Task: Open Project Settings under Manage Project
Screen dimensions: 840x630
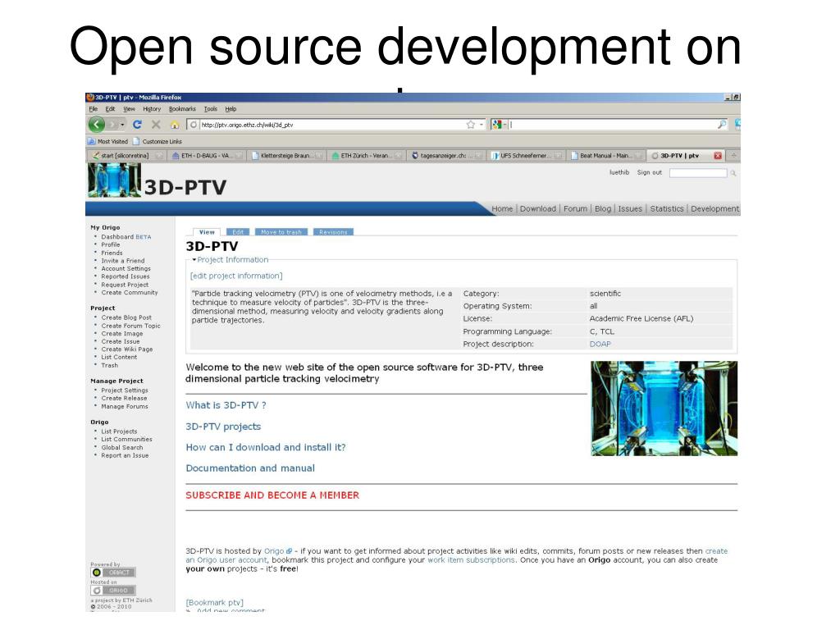Action: [125, 390]
